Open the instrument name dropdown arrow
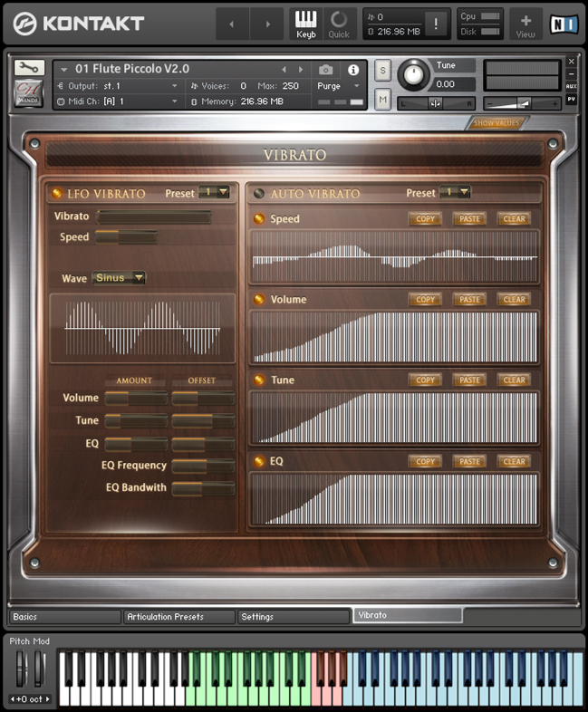 point(64,70)
